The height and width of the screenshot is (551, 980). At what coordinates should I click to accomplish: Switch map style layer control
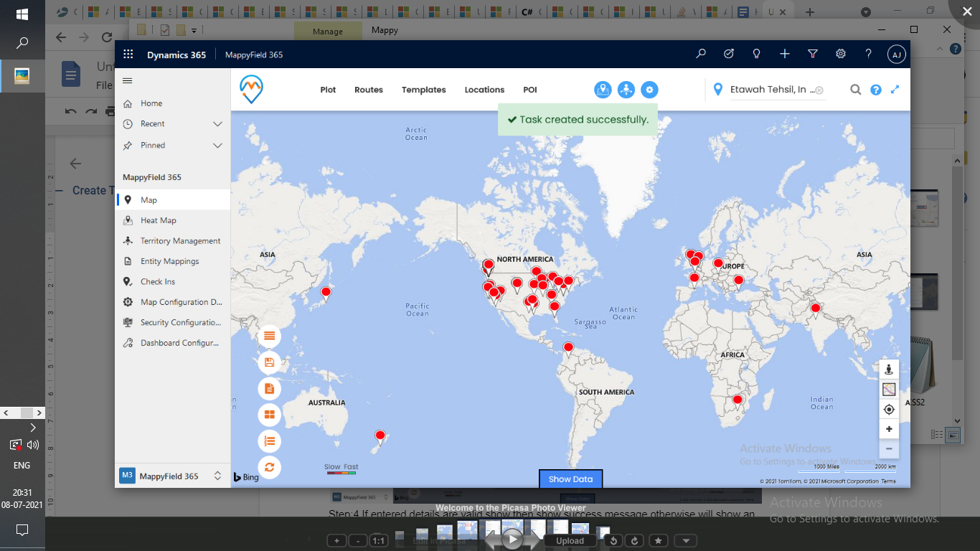coord(889,390)
